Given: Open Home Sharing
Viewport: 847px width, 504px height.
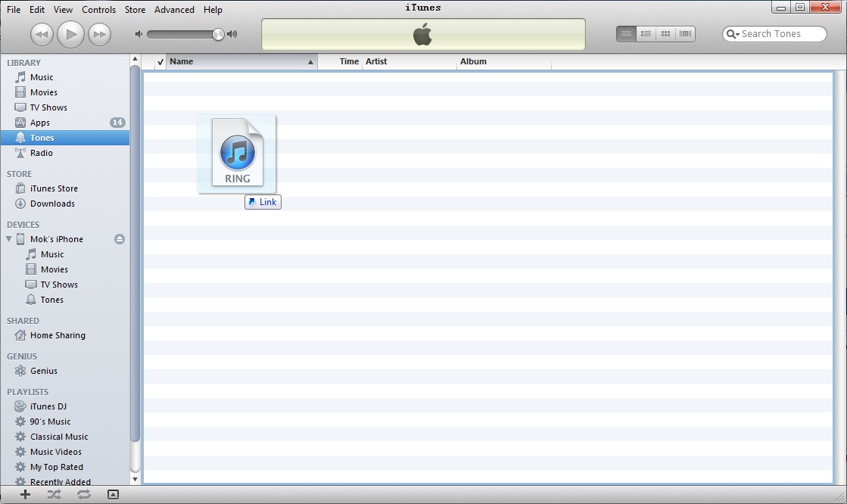Looking at the screenshot, I should (65, 335).
